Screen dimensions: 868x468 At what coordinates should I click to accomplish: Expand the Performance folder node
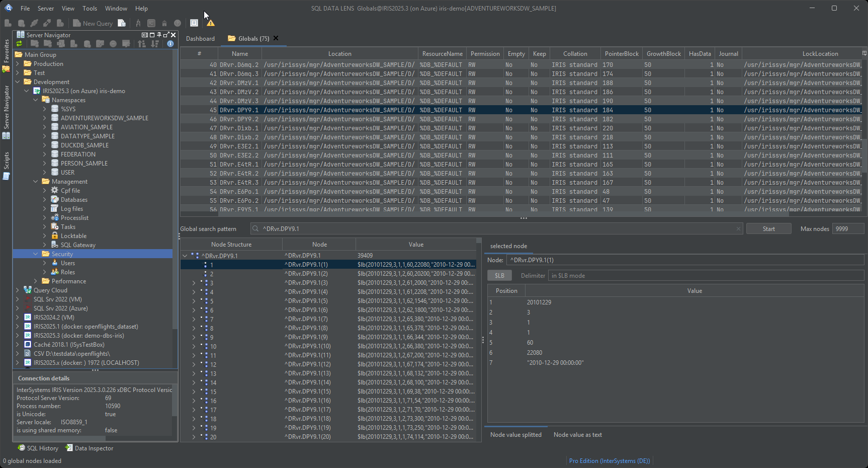(36, 281)
